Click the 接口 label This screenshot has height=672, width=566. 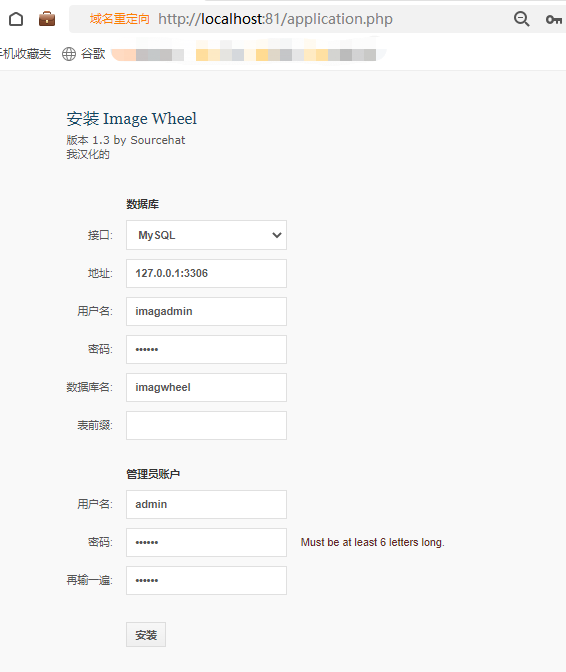coord(100,235)
